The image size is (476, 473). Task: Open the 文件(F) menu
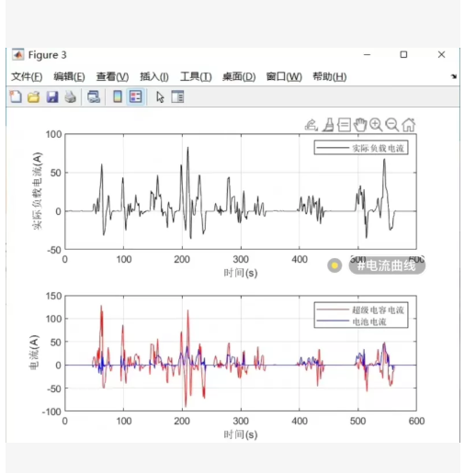tap(27, 76)
